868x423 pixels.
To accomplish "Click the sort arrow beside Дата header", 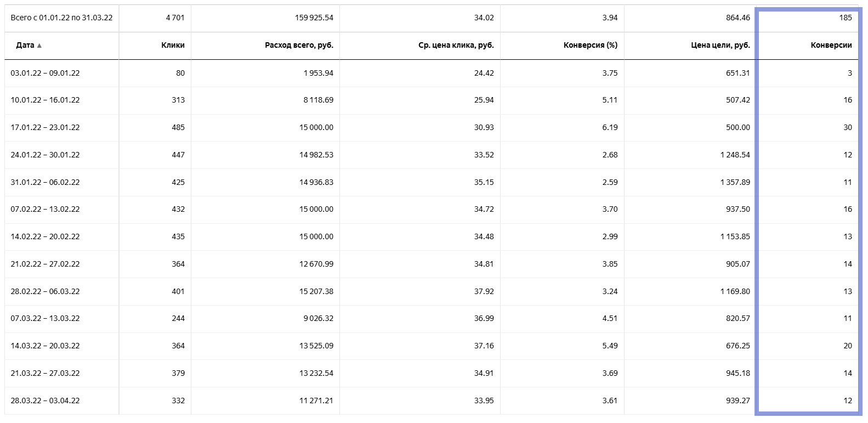I will 39,46.
